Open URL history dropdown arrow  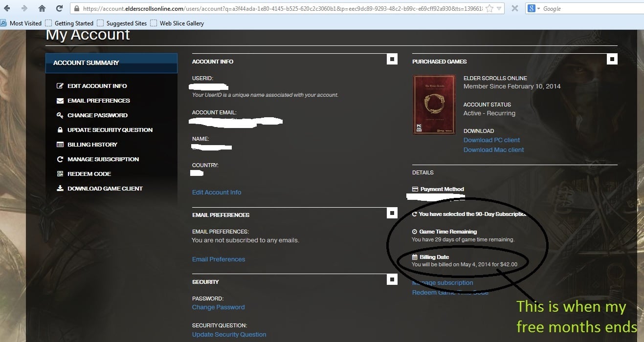click(x=499, y=8)
